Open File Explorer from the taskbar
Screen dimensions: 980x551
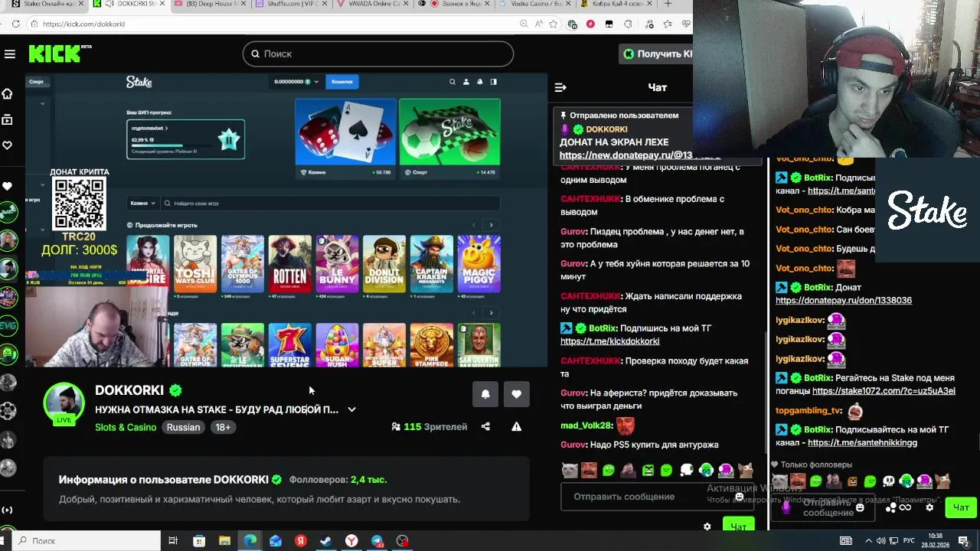(x=224, y=541)
